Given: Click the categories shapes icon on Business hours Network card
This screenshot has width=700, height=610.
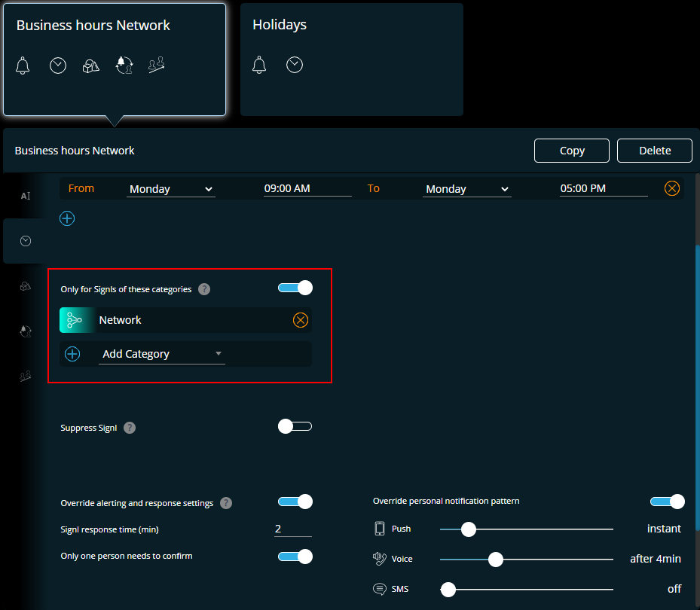Looking at the screenshot, I should click(91, 66).
